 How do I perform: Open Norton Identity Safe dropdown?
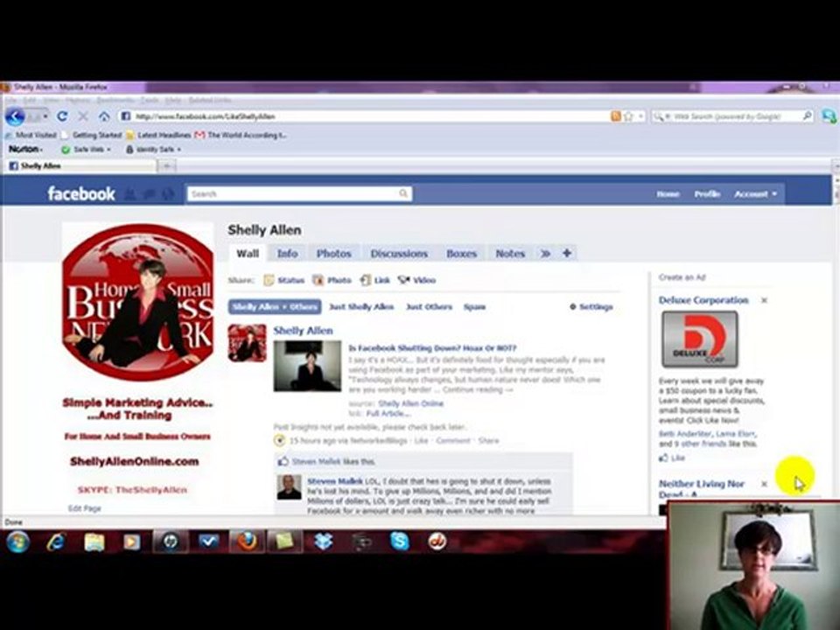153,150
